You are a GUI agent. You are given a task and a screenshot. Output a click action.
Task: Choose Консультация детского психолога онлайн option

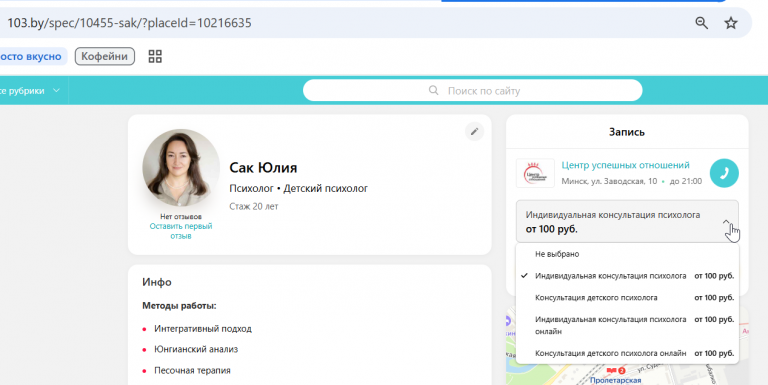point(627,353)
